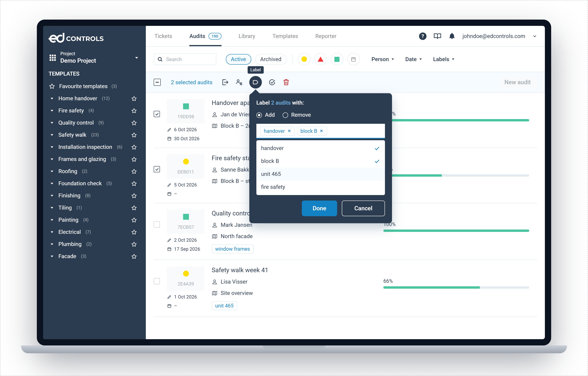Expand the Fire safety template group

[x=52, y=111]
